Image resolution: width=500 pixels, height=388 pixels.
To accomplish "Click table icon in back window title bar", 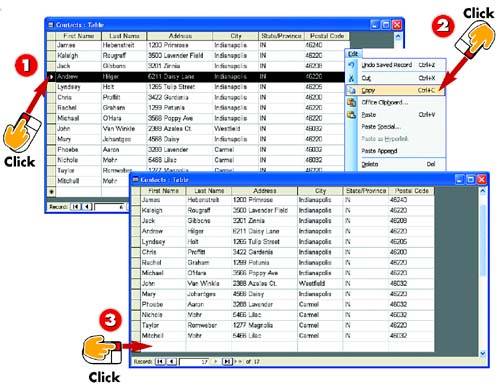I will tap(51, 25).
